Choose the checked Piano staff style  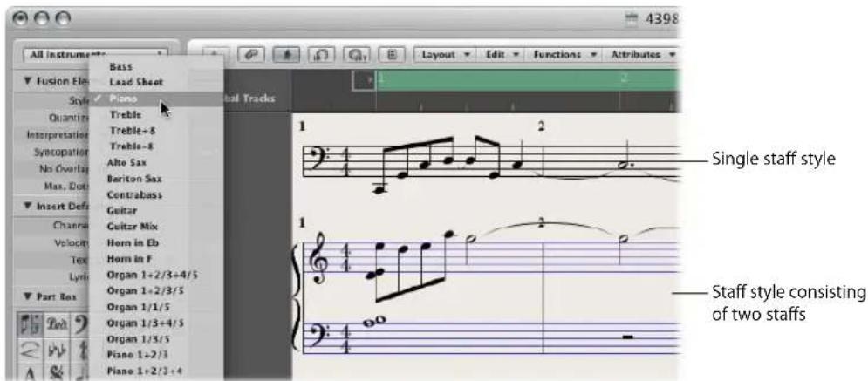pyautogui.click(x=155, y=99)
